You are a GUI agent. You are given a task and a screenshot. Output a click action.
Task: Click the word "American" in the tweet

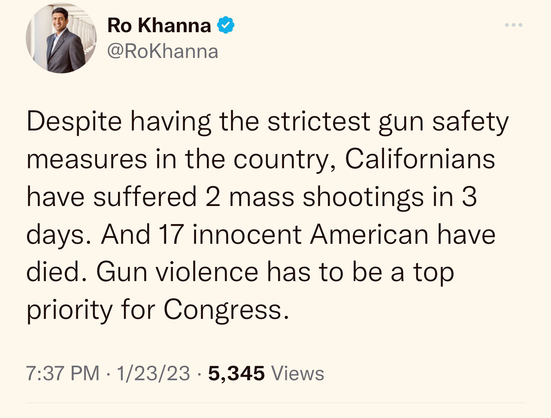[x=369, y=234]
